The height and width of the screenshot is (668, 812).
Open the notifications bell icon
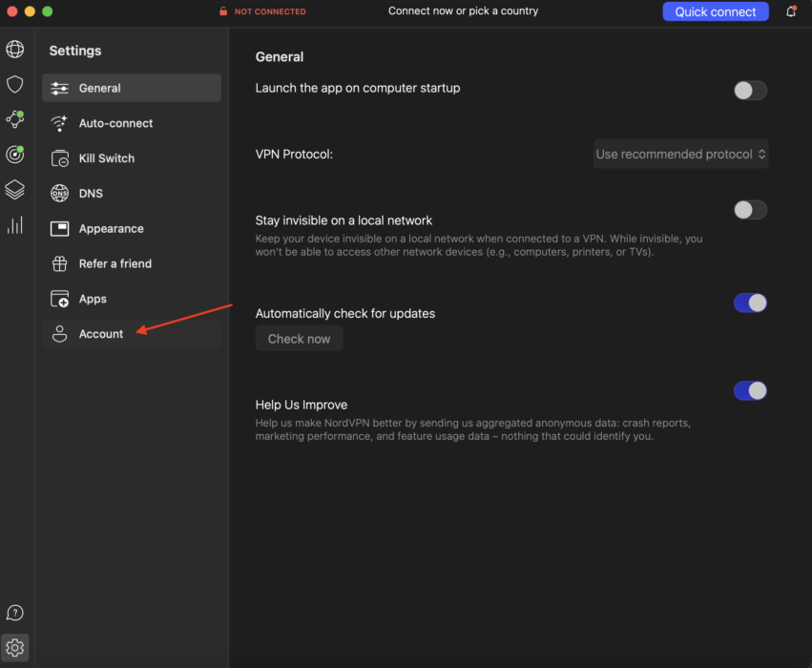791,10
